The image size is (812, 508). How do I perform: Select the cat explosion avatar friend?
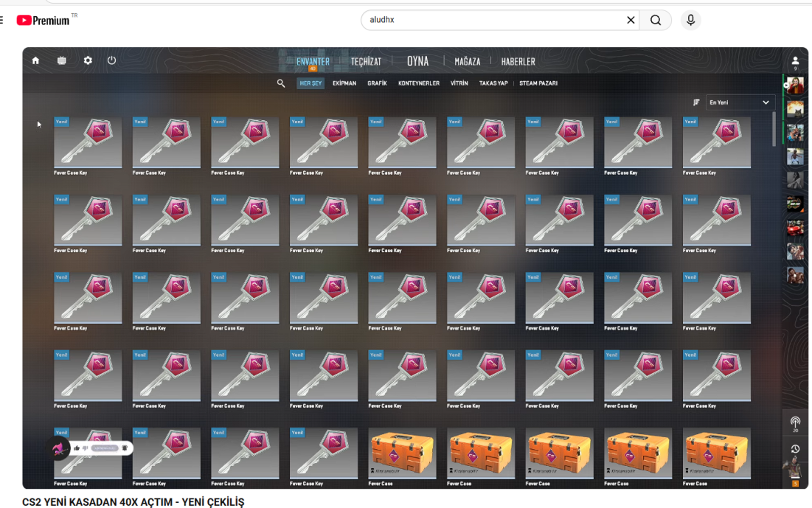pyautogui.click(x=796, y=109)
